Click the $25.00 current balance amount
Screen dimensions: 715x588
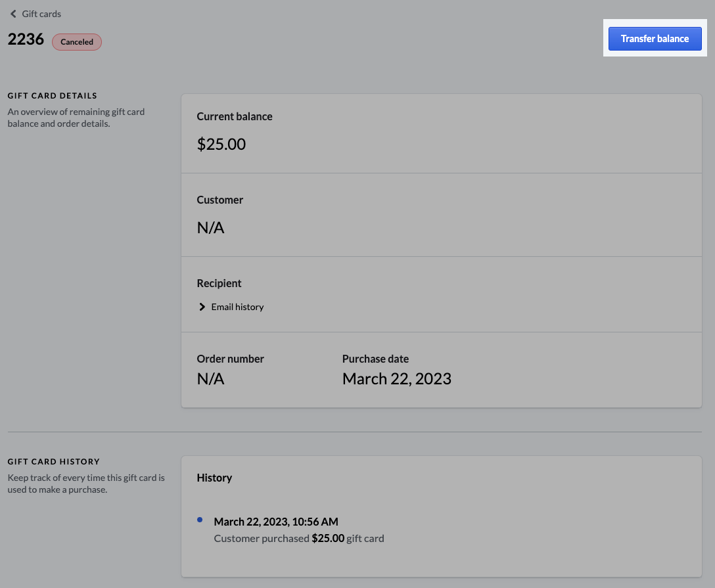tap(221, 145)
